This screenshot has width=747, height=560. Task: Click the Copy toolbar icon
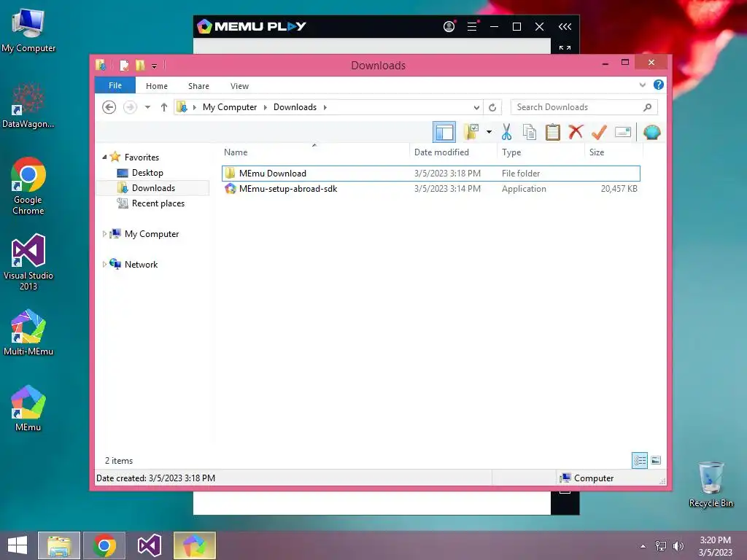(x=530, y=132)
